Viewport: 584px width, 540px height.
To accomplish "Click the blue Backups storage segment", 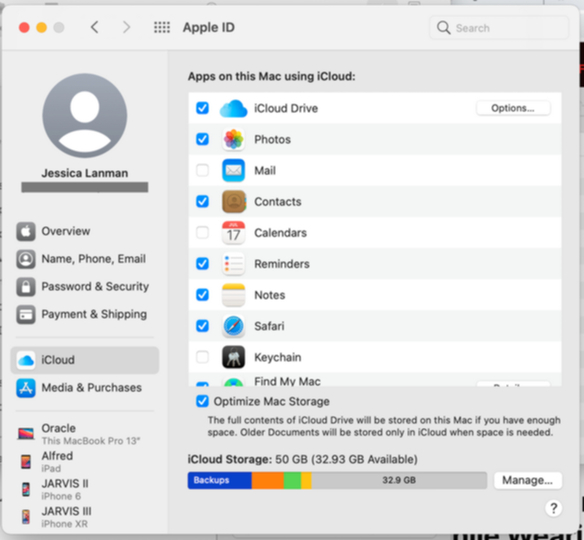I will (219, 480).
